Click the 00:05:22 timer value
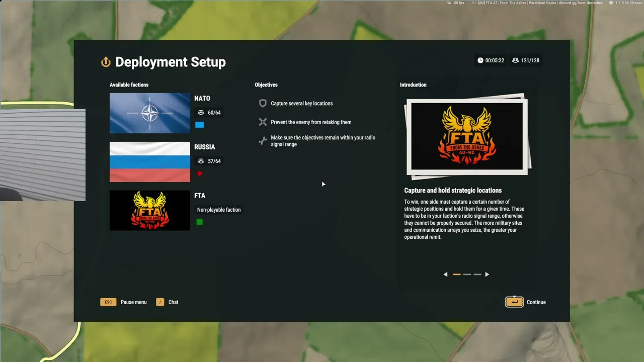The height and width of the screenshot is (362, 644). coord(495,60)
